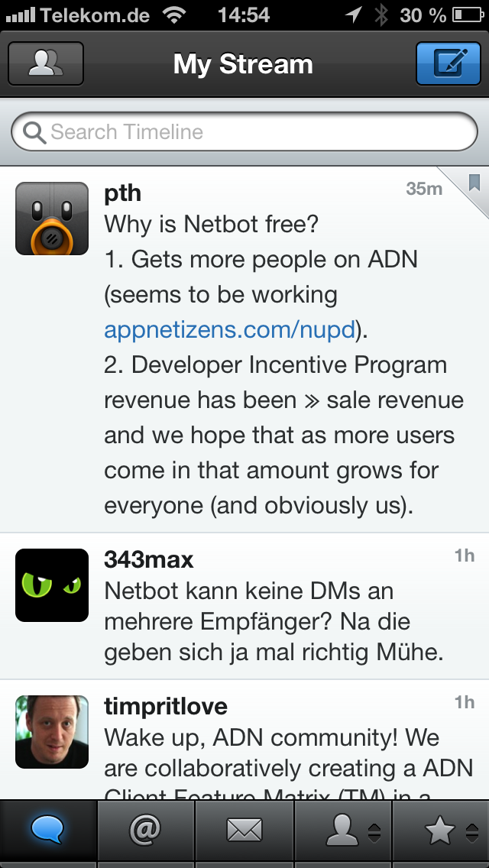Open timpritlove's profile photo
489x868 pixels.
coord(52,731)
